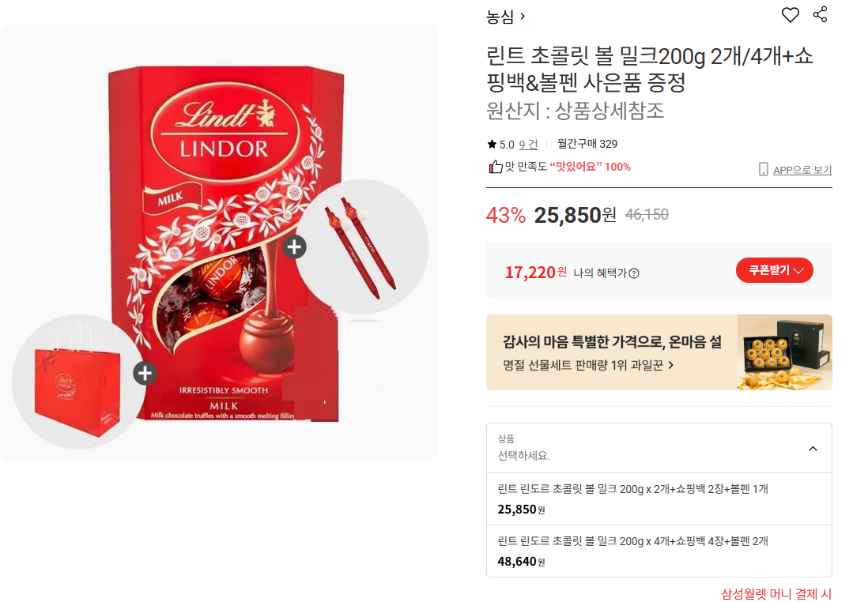The image size is (868, 602).
Task: Click the APP으로 보기 link
Action: tap(802, 170)
